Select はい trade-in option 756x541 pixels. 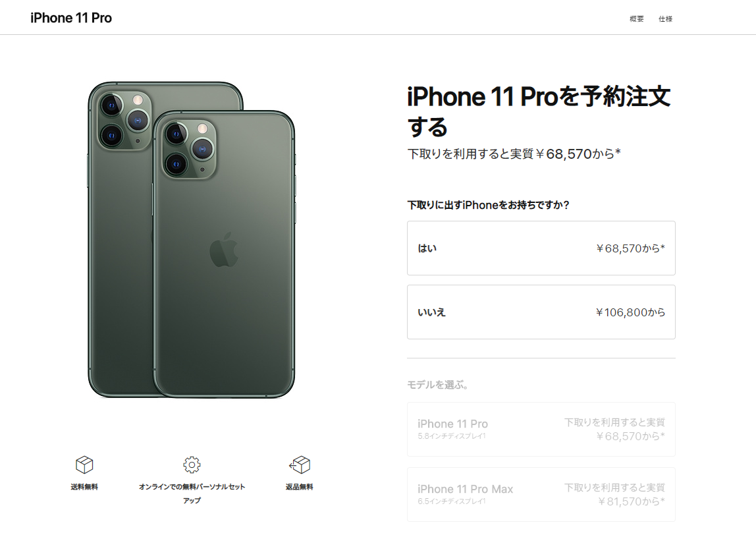click(541, 248)
